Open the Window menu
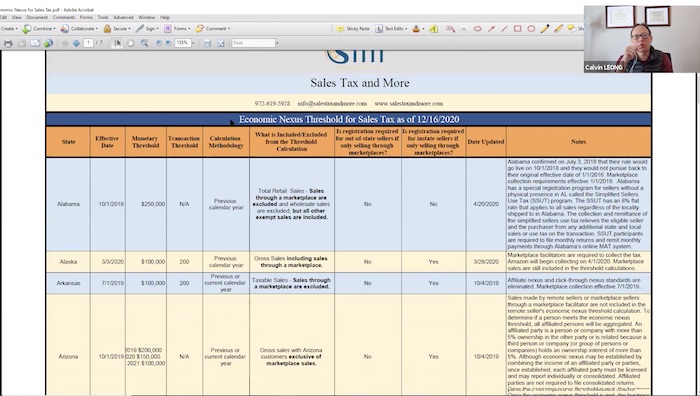 tap(146, 17)
